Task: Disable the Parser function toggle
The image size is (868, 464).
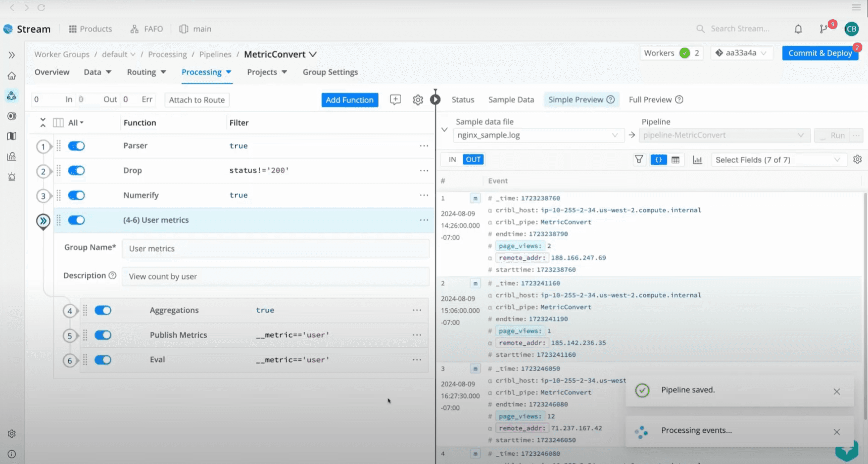Action: pyautogui.click(x=76, y=146)
